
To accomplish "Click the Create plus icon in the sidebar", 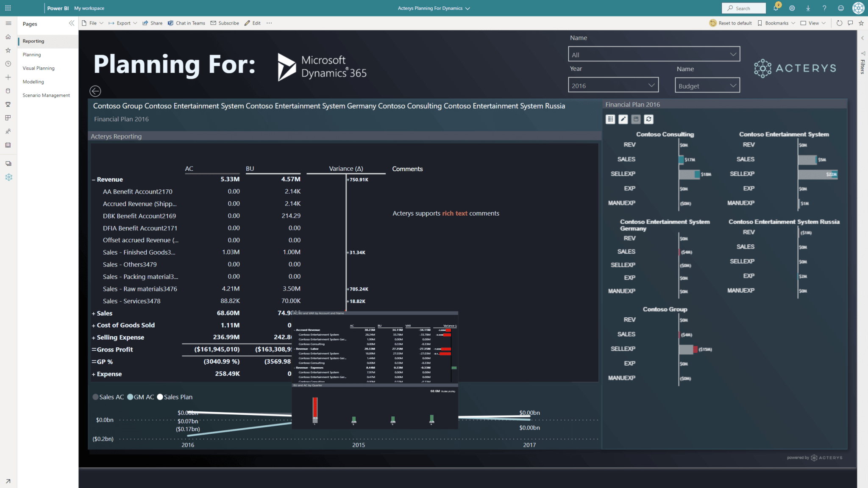I will pos(8,77).
